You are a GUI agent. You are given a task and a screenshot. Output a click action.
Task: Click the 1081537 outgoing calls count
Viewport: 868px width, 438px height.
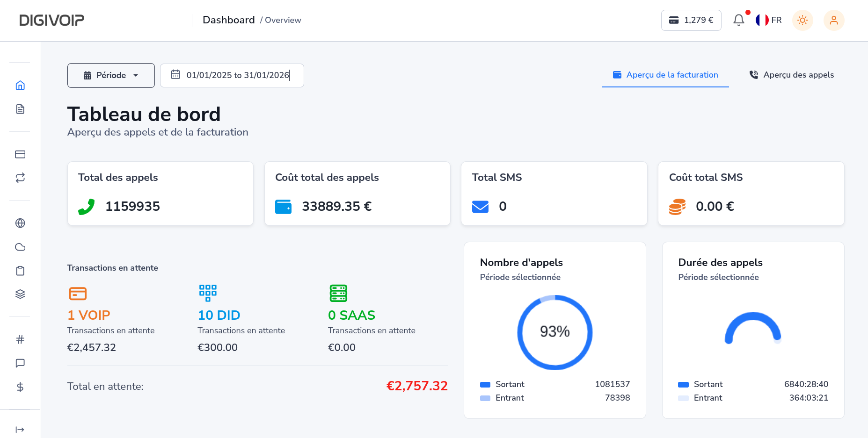pos(613,384)
